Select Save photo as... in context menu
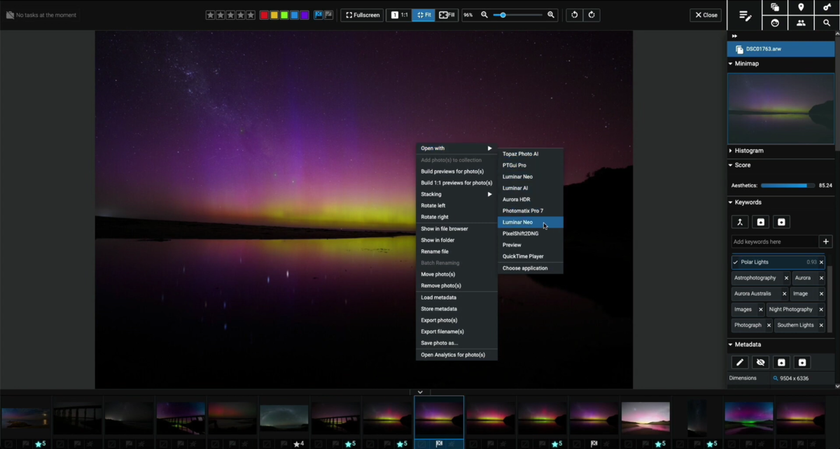Viewport: 840px width, 449px height. tap(456, 343)
